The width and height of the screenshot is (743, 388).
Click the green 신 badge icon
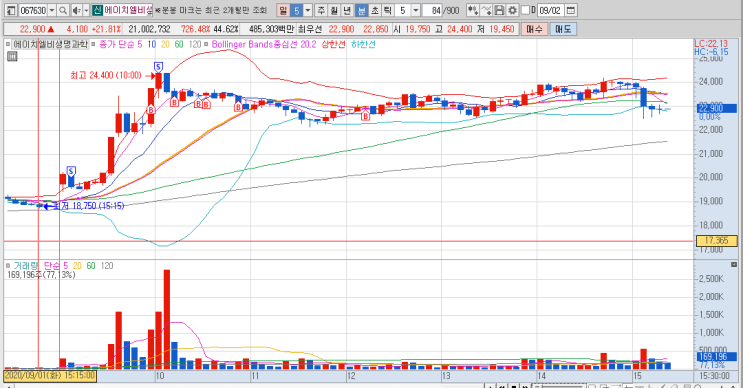point(97,10)
